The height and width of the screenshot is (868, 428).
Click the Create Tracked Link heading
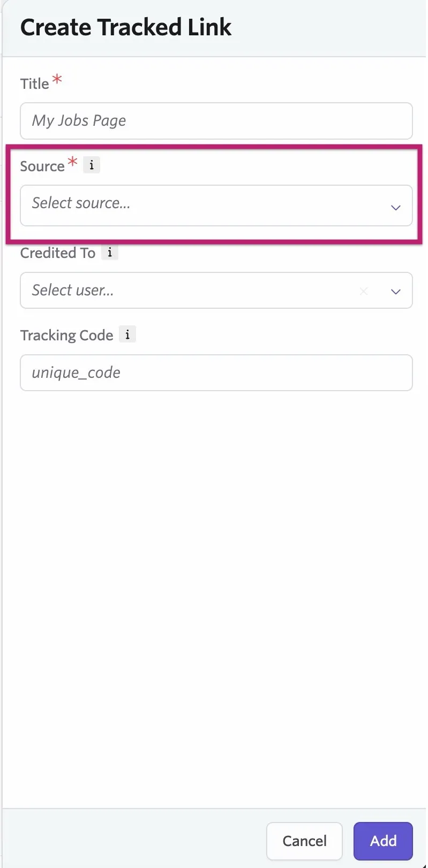[x=126, y=27]
